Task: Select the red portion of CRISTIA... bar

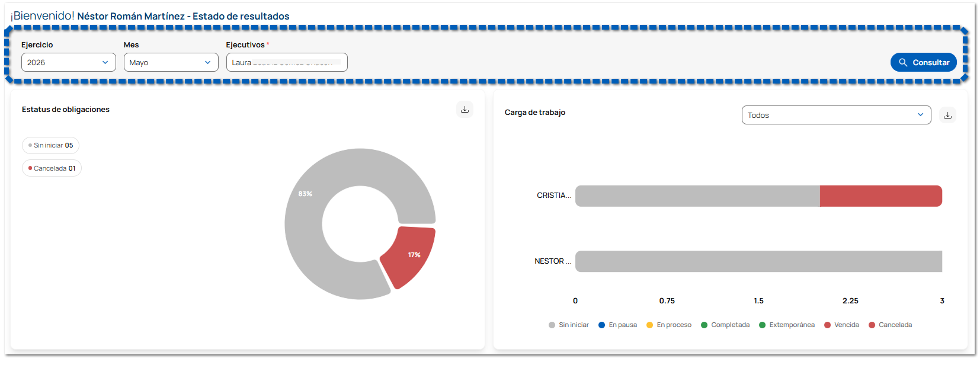Action: tap(881, 196)
